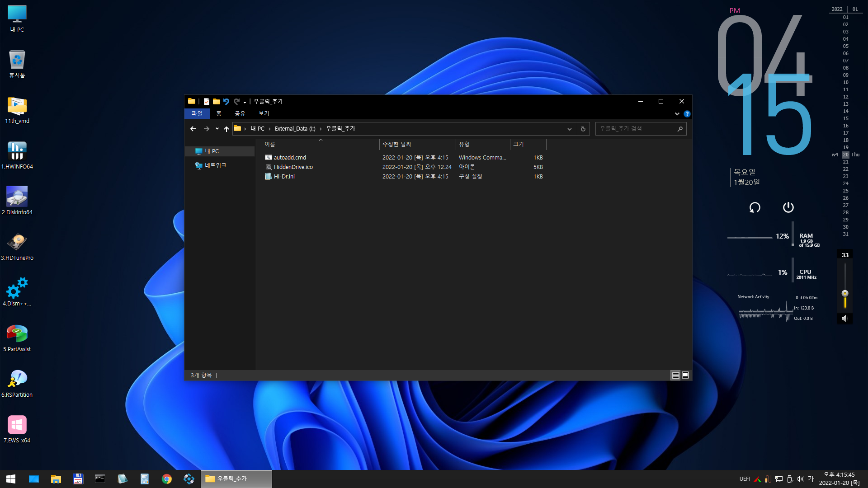The width and height of the screenshot is (868, 488).
Task: Open the address bar history dropdown
Action: tap(570, 129)
